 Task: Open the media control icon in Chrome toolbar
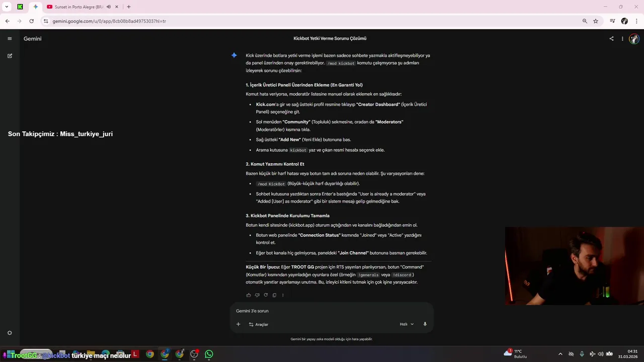pyautogui.click(x=612, y=21)
